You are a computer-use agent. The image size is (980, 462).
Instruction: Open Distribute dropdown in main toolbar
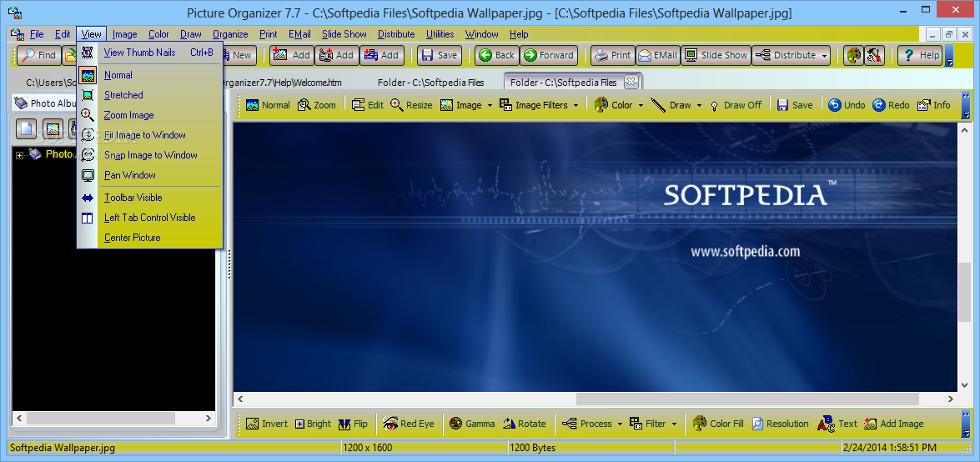point(825,55)
